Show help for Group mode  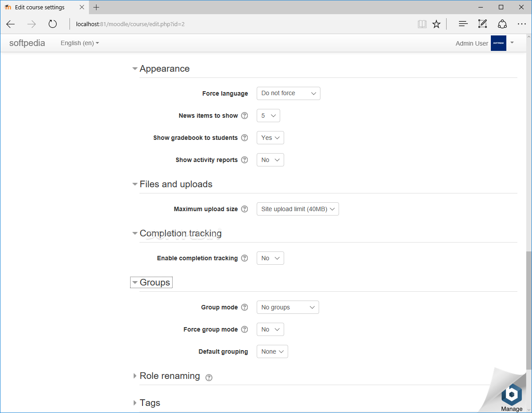click(244, 307)
